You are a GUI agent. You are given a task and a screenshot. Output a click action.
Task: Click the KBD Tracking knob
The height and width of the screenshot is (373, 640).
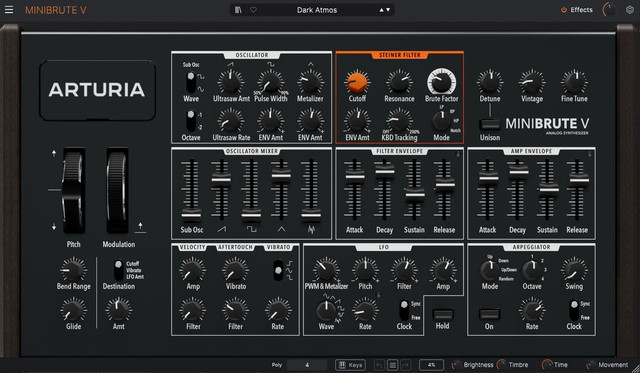pos(399,121)
